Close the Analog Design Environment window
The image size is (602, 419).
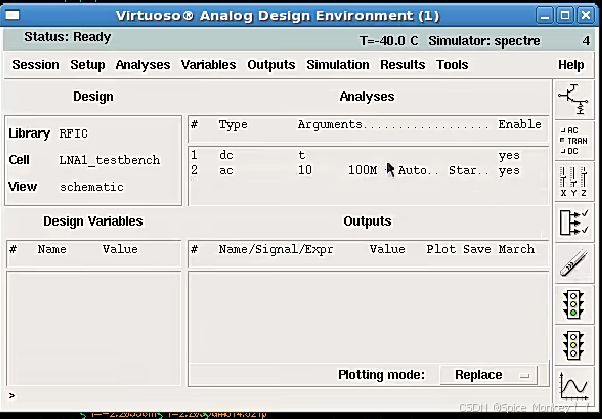585,15
